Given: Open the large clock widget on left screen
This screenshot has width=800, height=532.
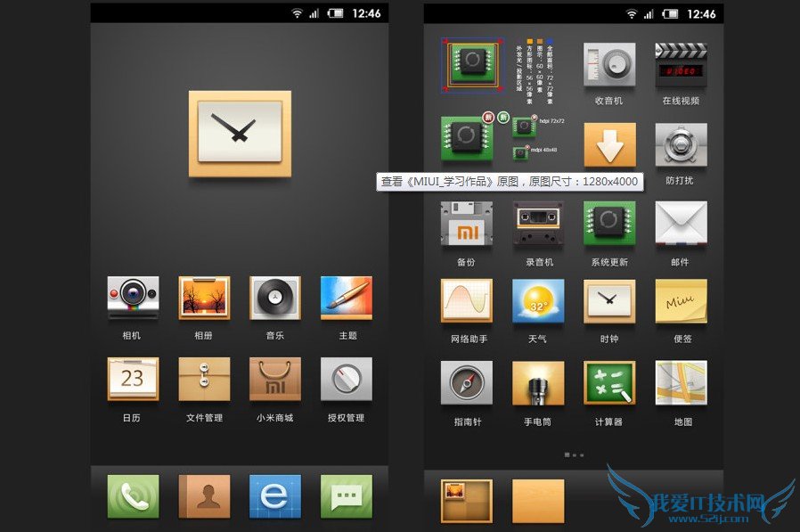Looking at the screenshot, I should tap(240, 135).
